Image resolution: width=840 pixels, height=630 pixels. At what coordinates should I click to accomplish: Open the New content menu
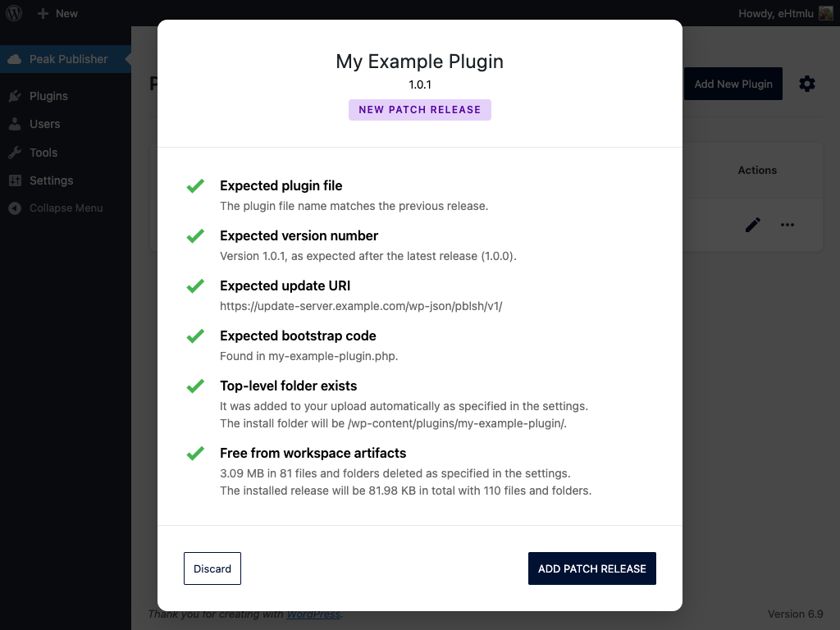(x=57, y=13)
